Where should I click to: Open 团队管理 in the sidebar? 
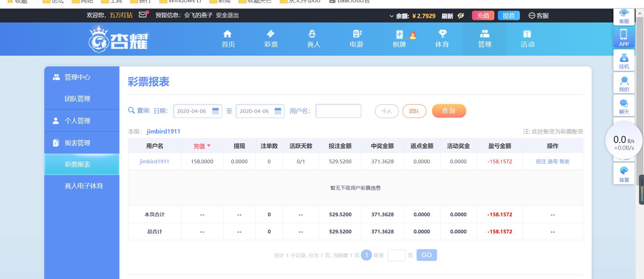click(77, 99)
